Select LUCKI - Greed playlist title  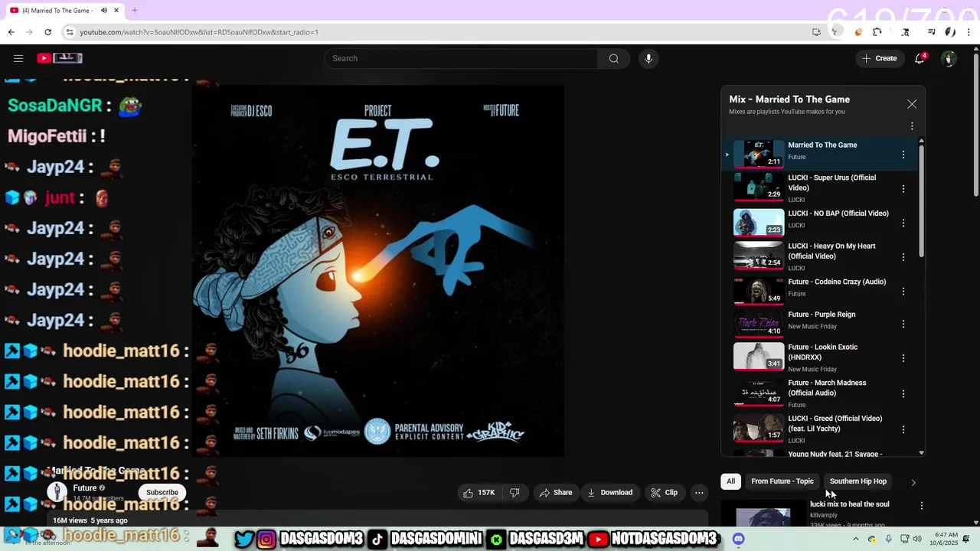pos(835,424)
